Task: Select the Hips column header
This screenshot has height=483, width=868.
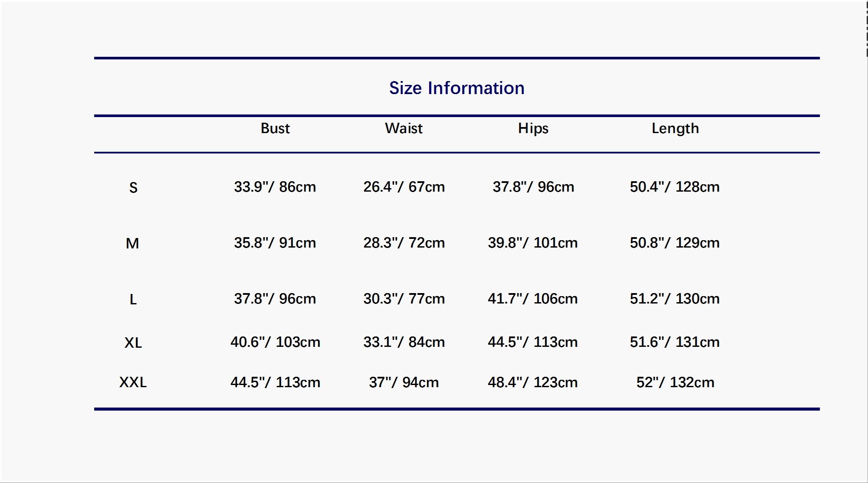Action: pos(533,129)
